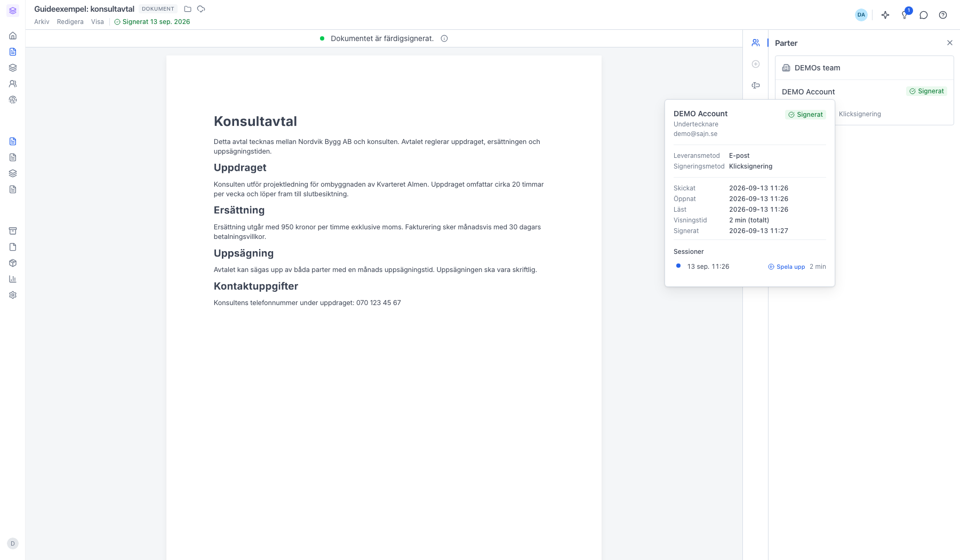
Task: Open the settings gear in left sidebar
Action: [13, 295]
